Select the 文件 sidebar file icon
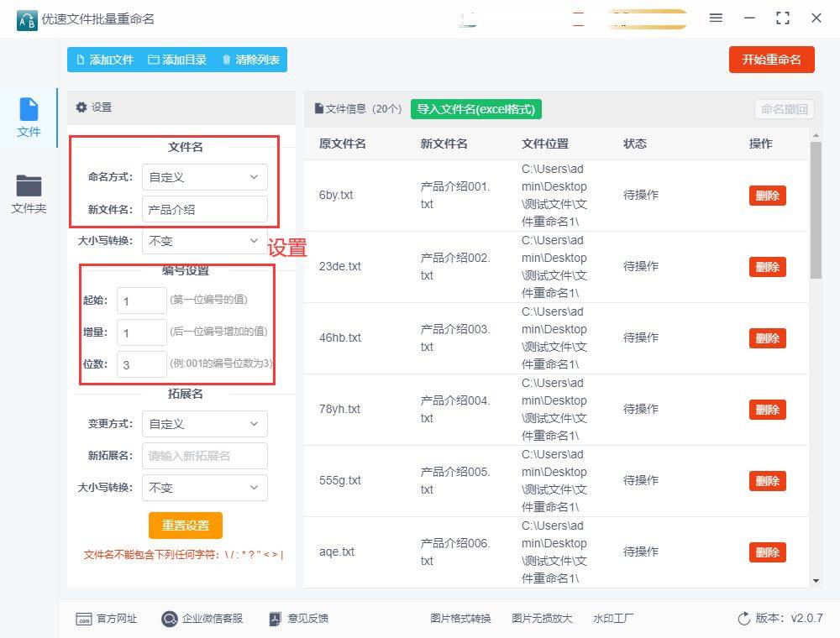This screenshot has height=638, width=840. tap(29, 109)
